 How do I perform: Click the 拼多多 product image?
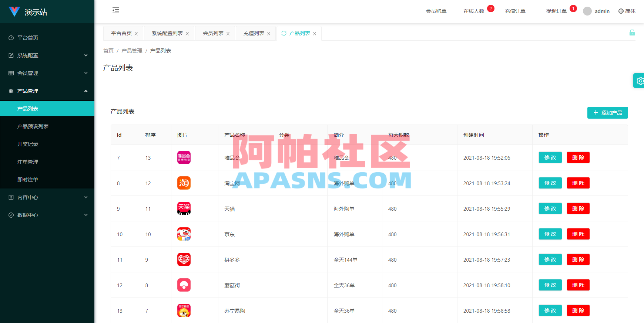click(184, 259)
